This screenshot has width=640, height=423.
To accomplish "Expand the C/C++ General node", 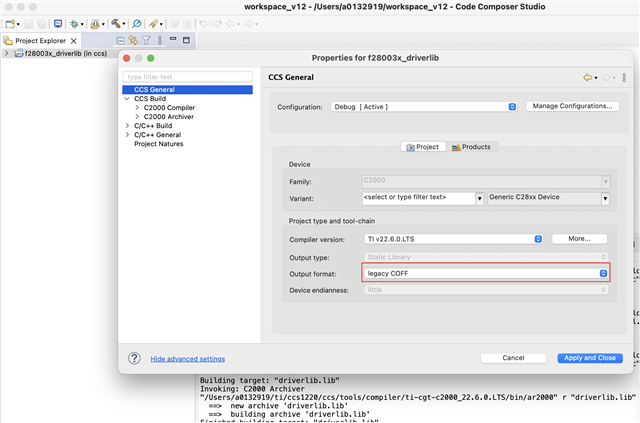I will pyautogui.click(x=127, y=135).
